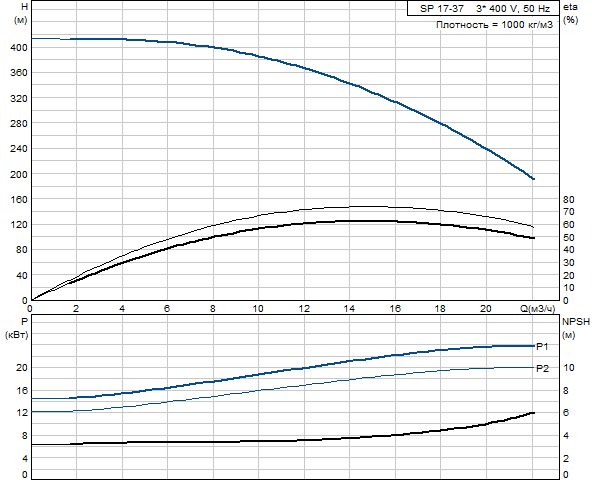Click the H (м) axis label
The image size is (592, 480).
21,13
